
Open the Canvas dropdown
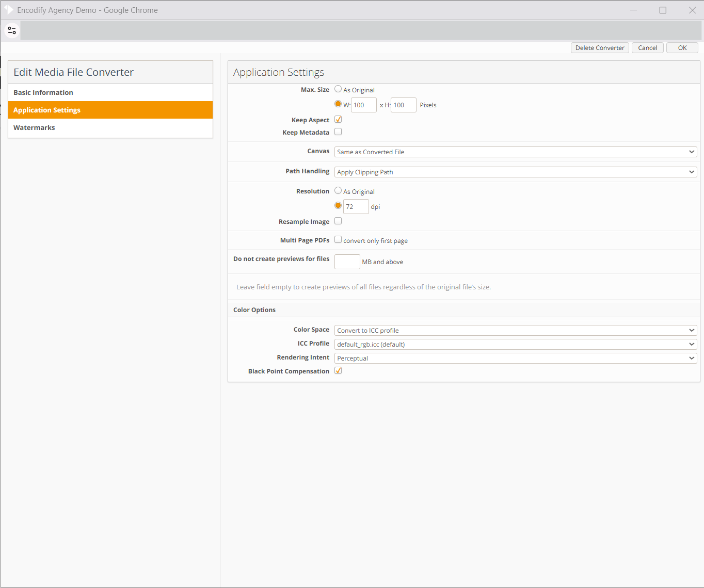[516, 152]
